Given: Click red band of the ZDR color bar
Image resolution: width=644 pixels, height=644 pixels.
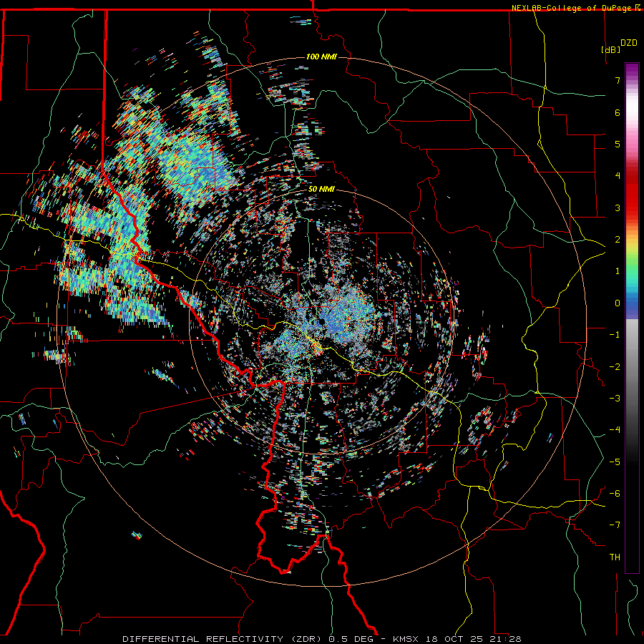Looking at the screenshot, I should (632, 197).
